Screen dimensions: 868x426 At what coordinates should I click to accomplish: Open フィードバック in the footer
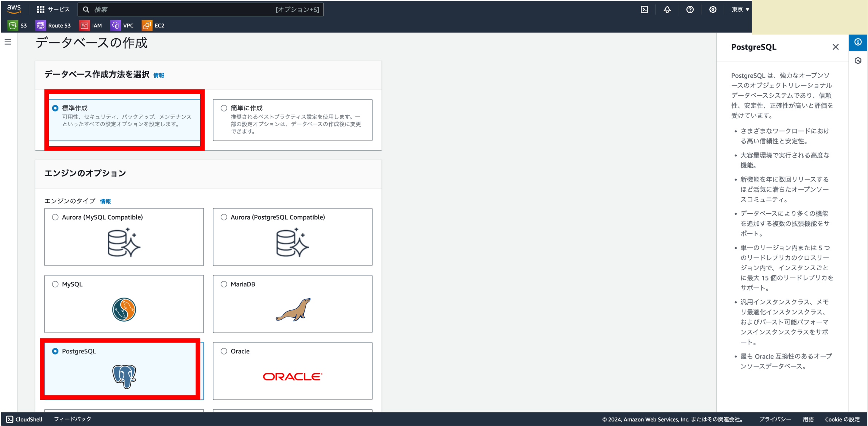point(72,419)
